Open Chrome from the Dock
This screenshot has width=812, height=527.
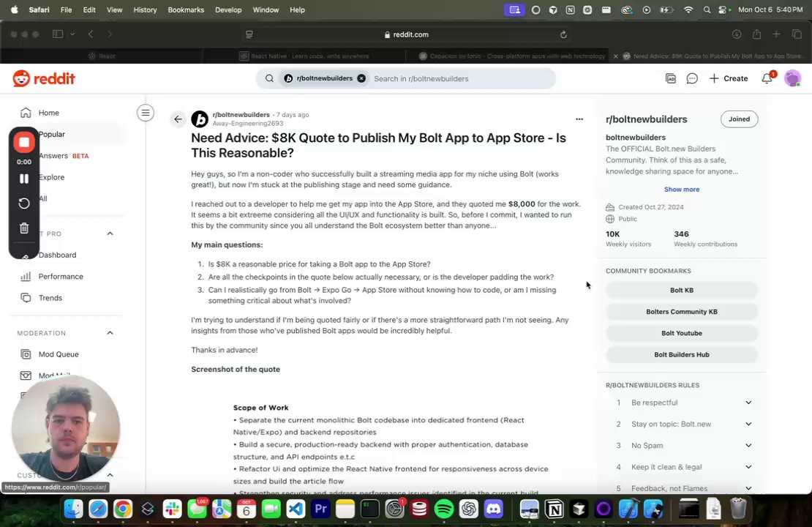click(123, 509)
